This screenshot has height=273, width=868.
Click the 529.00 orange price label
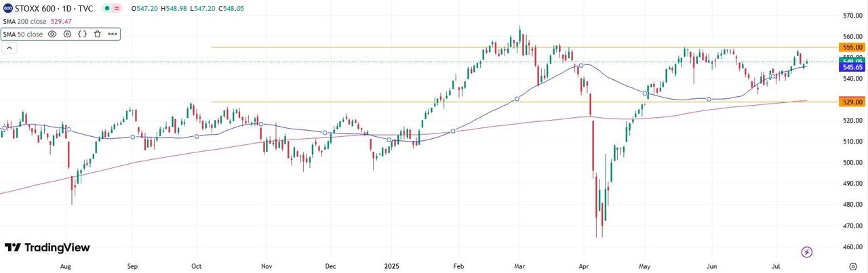click(x=851, y=102)
